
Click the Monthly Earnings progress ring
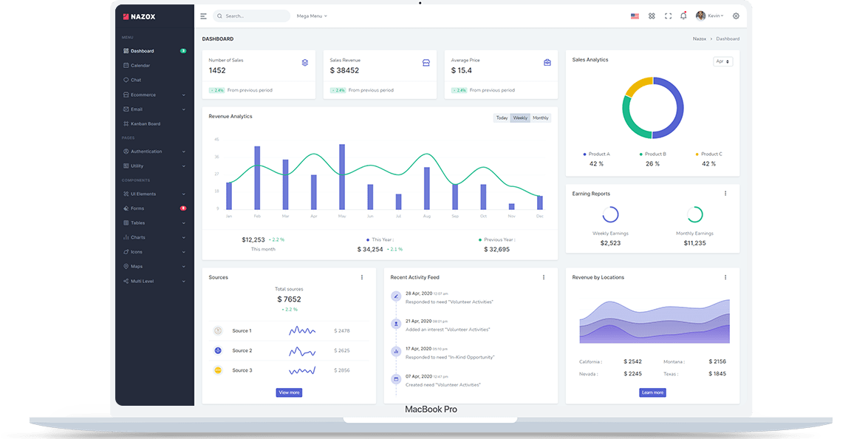694,214
